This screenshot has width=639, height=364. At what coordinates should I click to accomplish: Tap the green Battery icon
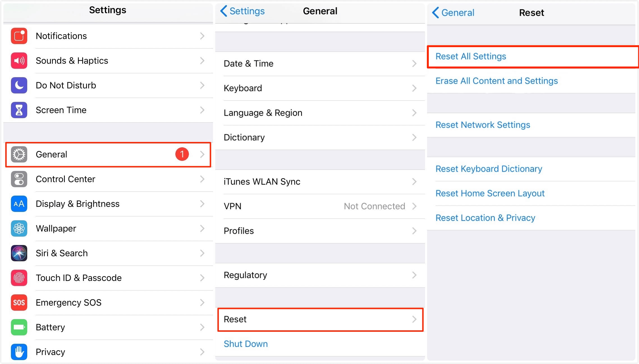tap(19, 327)
